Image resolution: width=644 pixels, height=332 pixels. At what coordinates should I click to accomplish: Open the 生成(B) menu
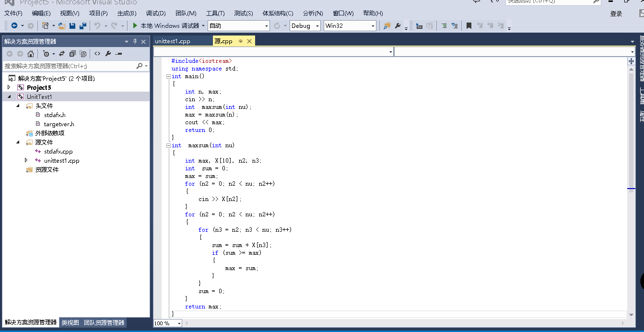click(127, 13)
